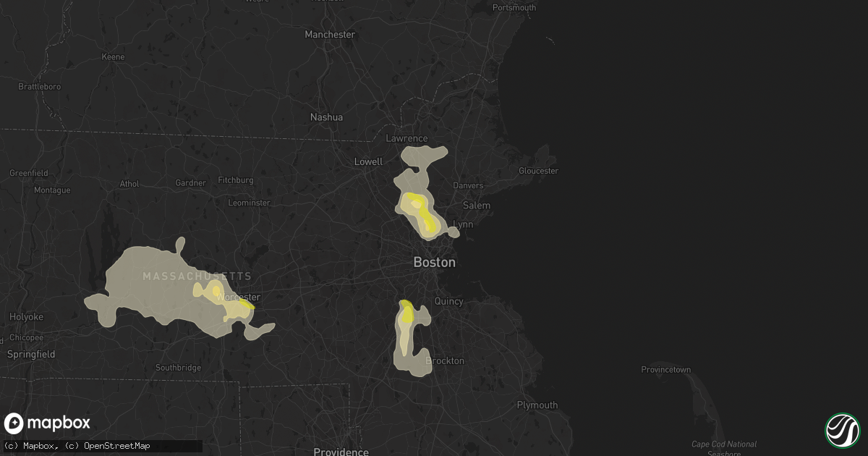The height and width of the screenshot is (456, 868).
Task: Click the Providence label
Action: point(341,452)
